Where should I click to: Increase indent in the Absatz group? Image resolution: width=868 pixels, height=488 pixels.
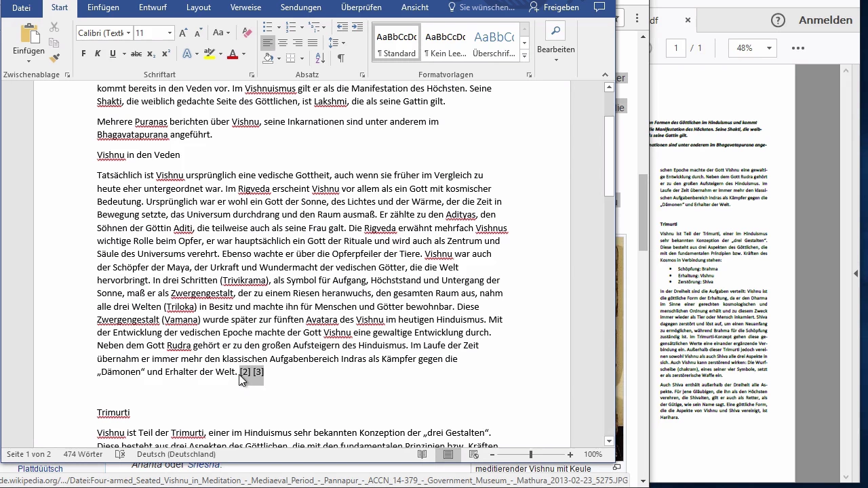coord(357,27)
